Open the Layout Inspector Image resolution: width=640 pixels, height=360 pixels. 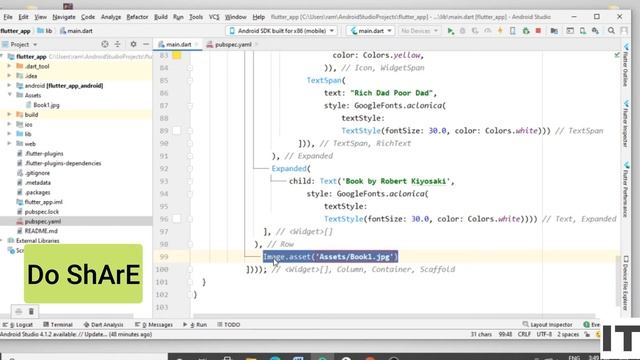tap(548, 324)
